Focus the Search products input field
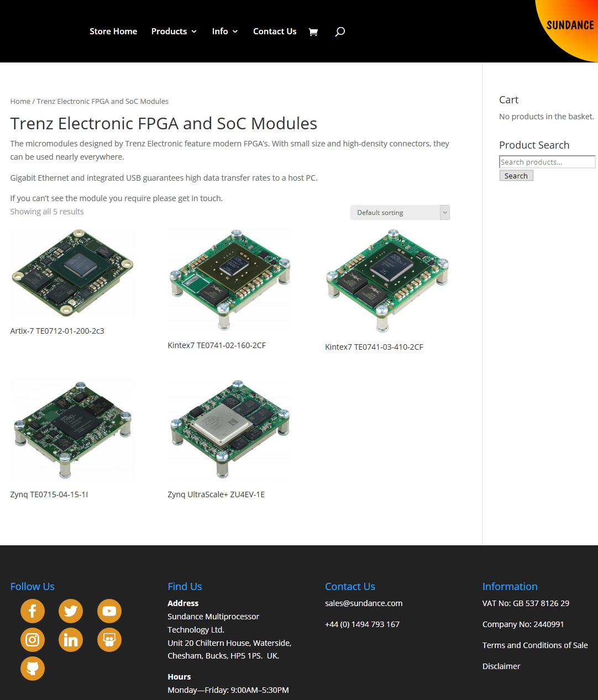The image size is (598, 700). point(547,162)
